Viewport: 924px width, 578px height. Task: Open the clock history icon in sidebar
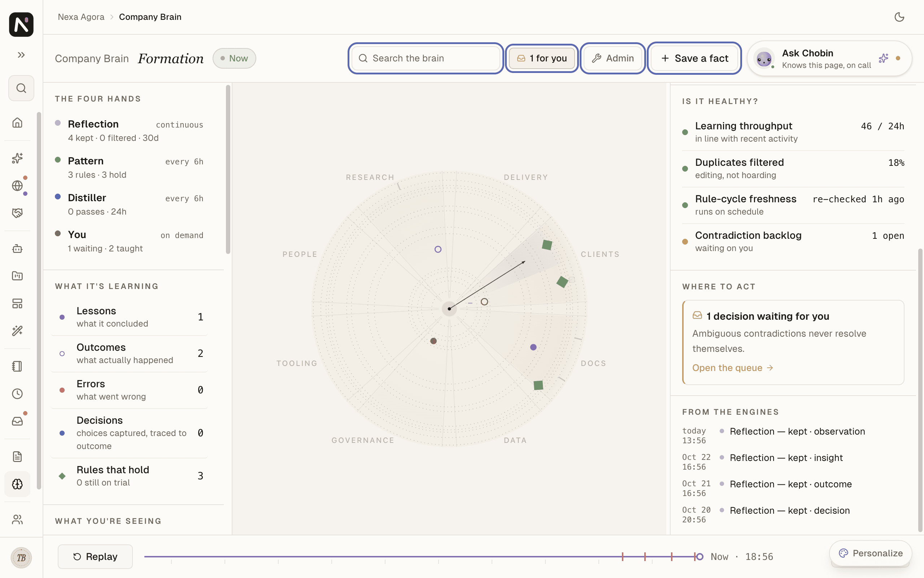point(18,394)
